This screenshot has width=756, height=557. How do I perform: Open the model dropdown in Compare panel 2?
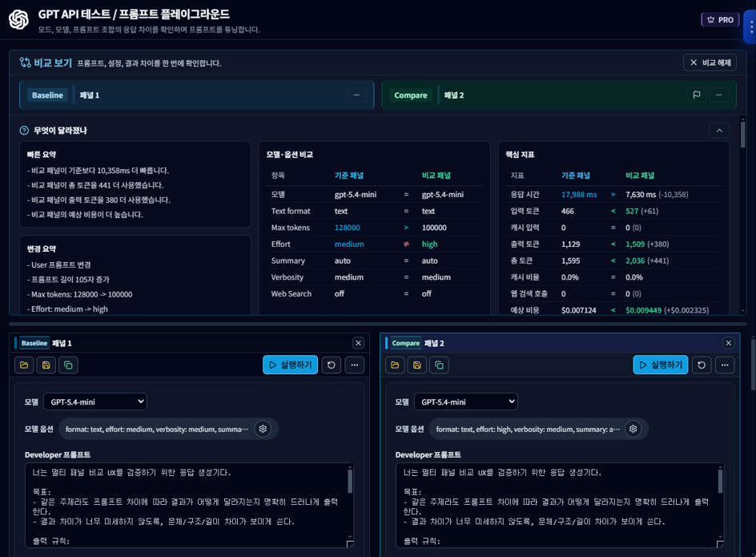pyautogui.click(x=465, y=402)
